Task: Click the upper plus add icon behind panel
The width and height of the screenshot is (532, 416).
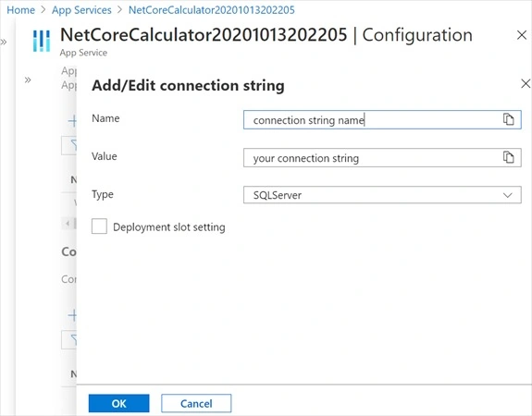Action: pyautogui.click(x=72, y=121)
